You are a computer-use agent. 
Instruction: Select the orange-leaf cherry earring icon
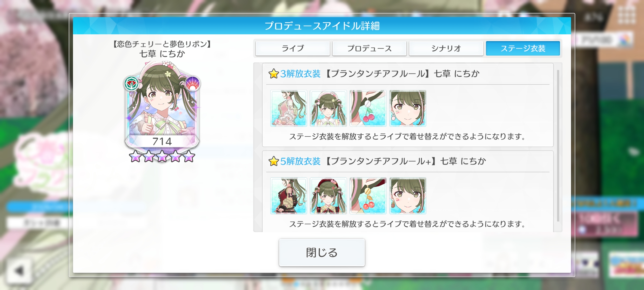tap(368, 196)
